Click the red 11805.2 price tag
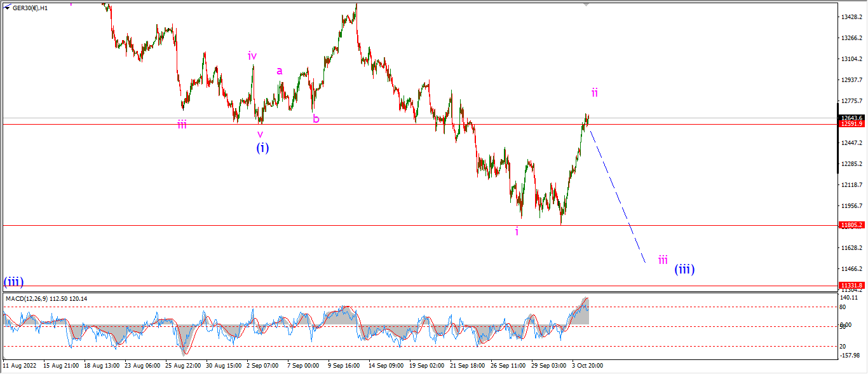 pyautogui.click(x=851, y=225)
